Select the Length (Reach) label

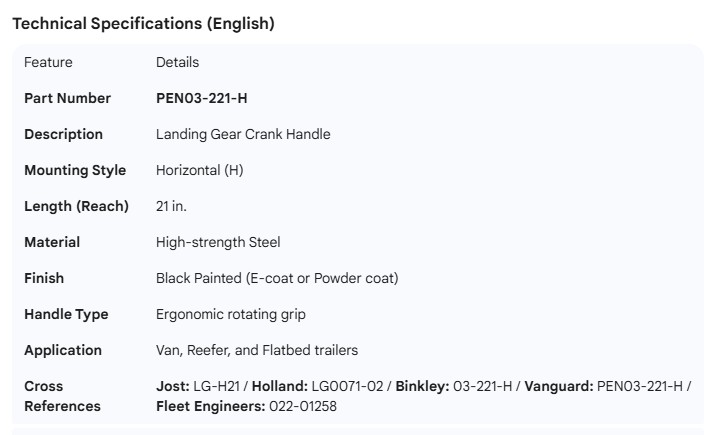[x=76, y=206]
